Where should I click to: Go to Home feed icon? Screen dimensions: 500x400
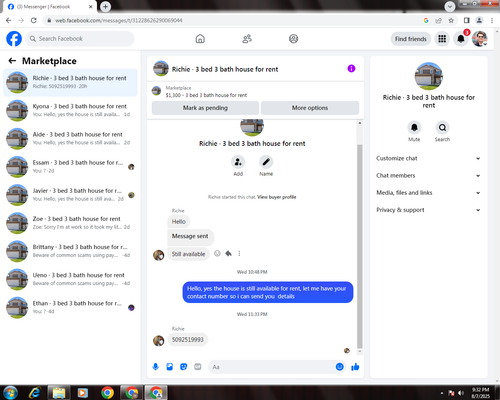[x=200, y=39]
